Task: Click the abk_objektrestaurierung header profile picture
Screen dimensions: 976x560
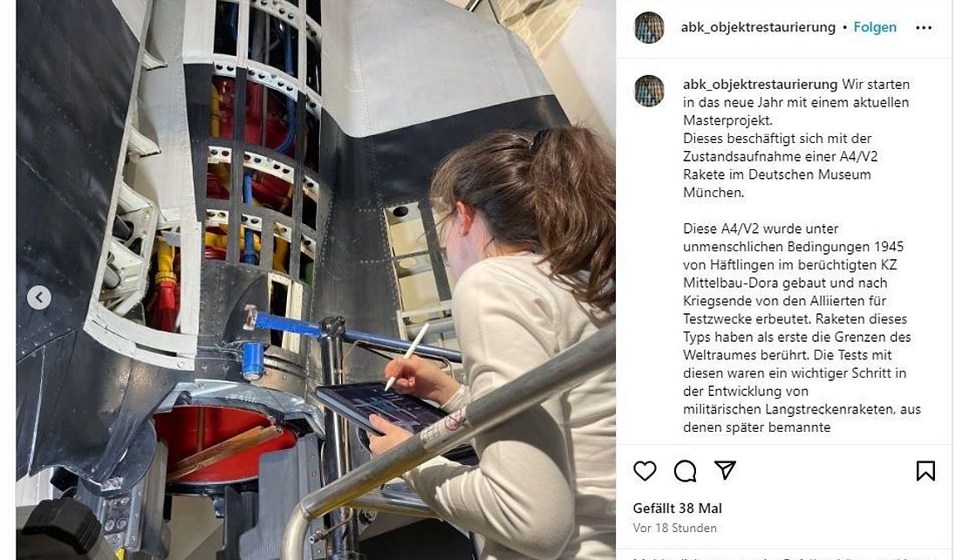Action: [x=649, y=27]
